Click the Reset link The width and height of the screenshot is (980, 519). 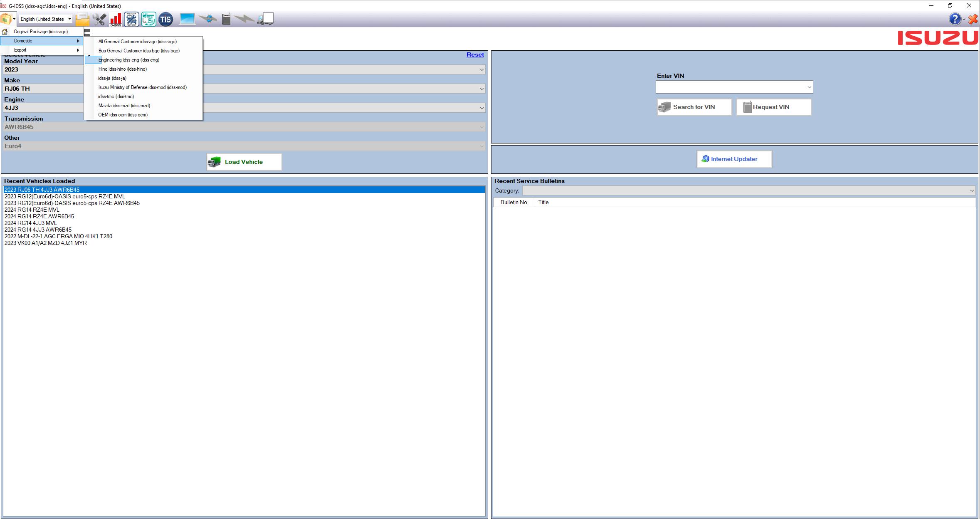[475, 54]
